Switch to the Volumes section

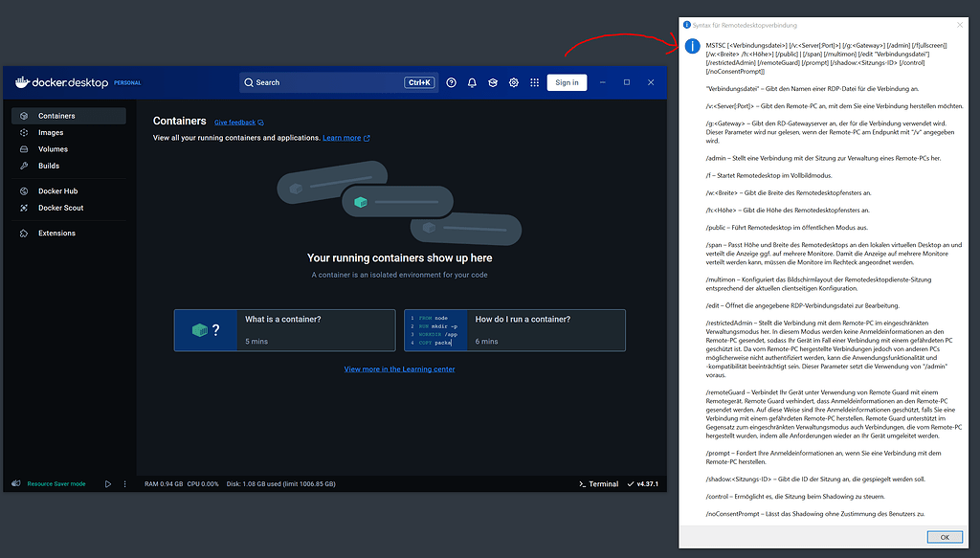[x=56, y=150]
